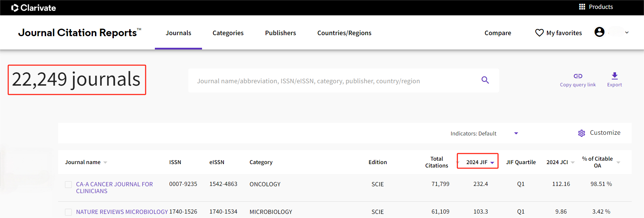
Task: Sort by the Journal name arrow
Action: (x=105, y=162)
